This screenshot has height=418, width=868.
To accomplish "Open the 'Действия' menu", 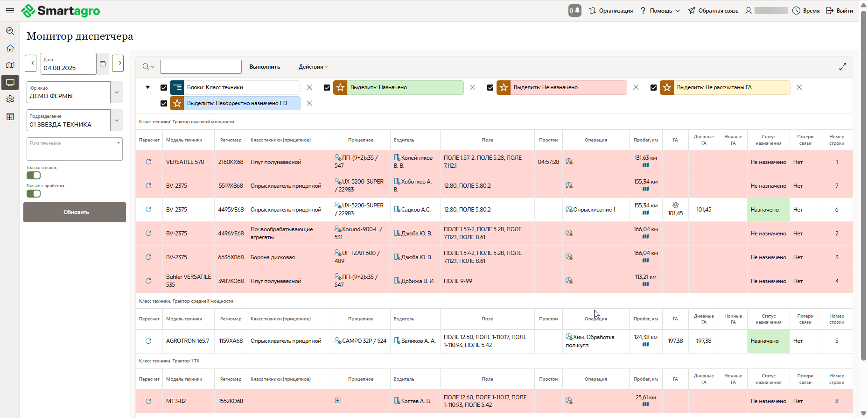I will 313,67.
